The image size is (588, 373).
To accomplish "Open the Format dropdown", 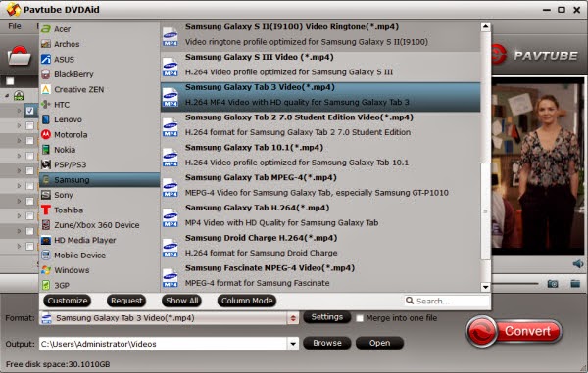I will 293,318.
